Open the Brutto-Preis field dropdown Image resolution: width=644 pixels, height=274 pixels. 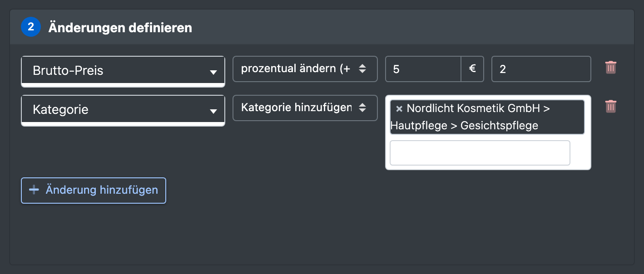coord(123,71)
